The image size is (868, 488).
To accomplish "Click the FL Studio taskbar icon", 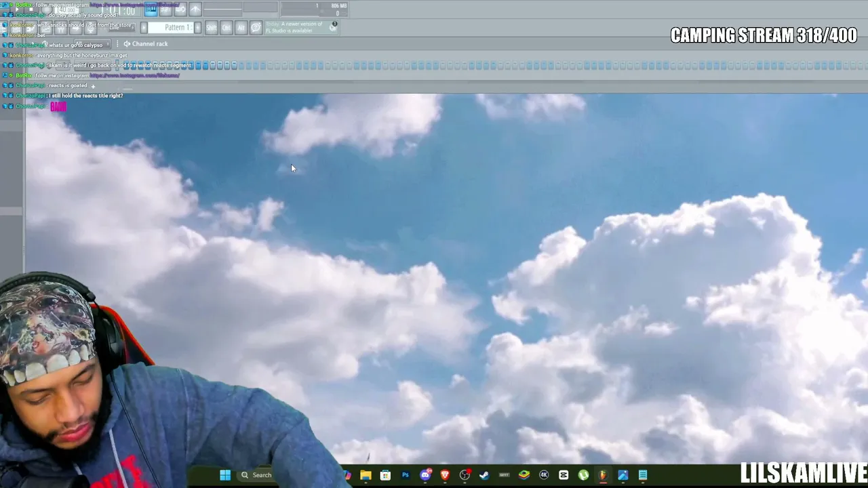I will [603, 475].
